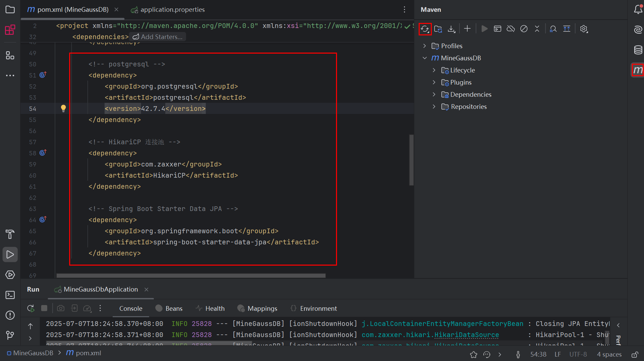Image resolution: width=644 pixels, height=361 pixels.
Task: Stop the running application
Action: pos(44,308)
